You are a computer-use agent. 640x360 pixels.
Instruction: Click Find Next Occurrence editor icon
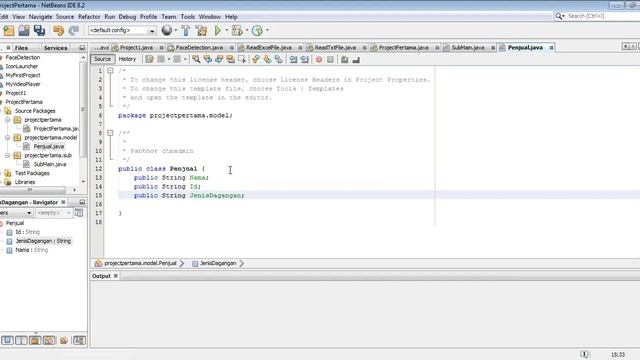click(219, 60)
